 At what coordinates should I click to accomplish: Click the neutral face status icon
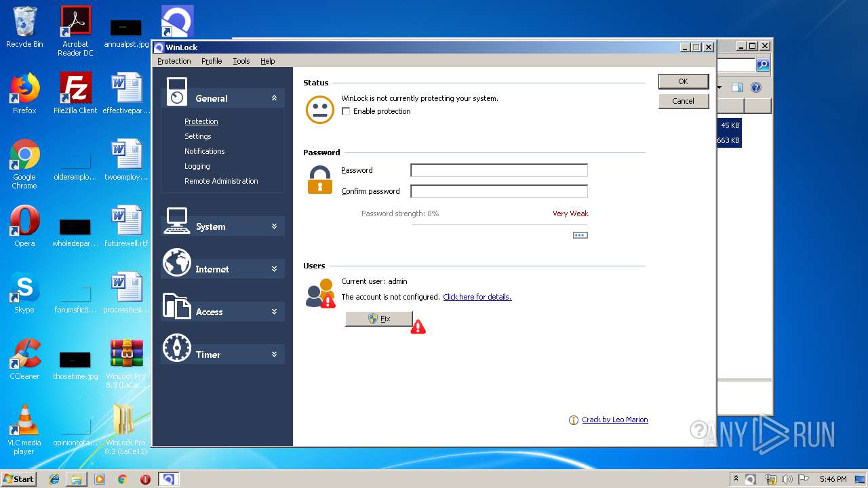320,110
